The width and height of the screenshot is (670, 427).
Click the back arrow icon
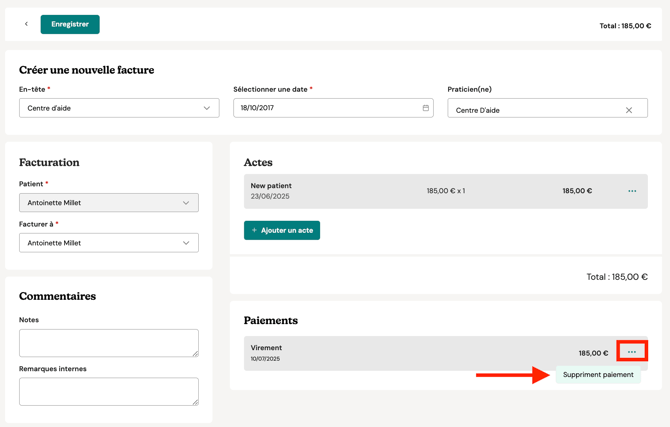26,24
